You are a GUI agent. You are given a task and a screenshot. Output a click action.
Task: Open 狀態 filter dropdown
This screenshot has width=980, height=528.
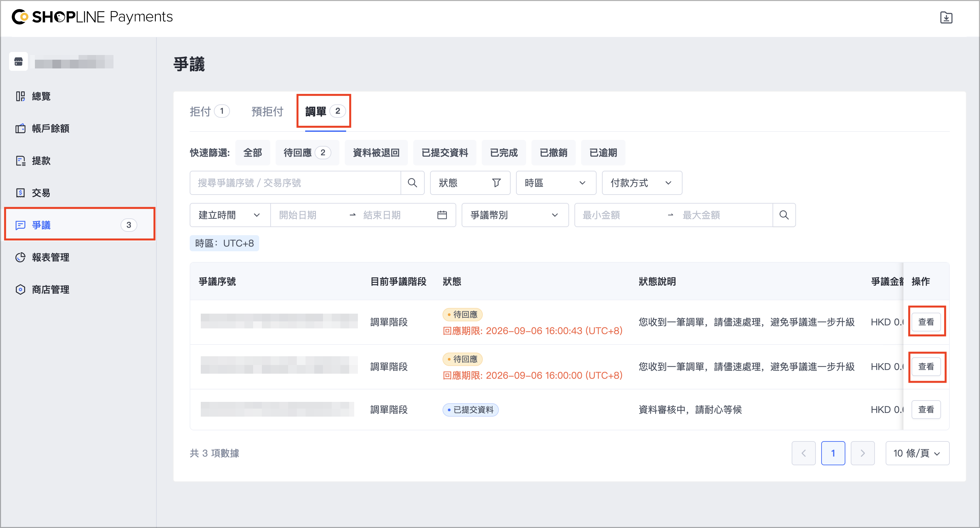(x=470, y=183)
